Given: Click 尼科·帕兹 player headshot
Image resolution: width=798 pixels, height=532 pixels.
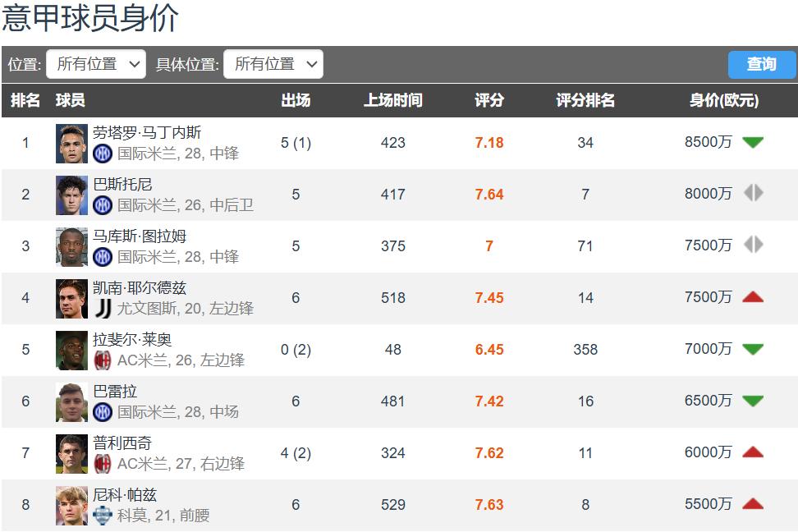Looking at the screenshot, I should (x=71, y=505).
